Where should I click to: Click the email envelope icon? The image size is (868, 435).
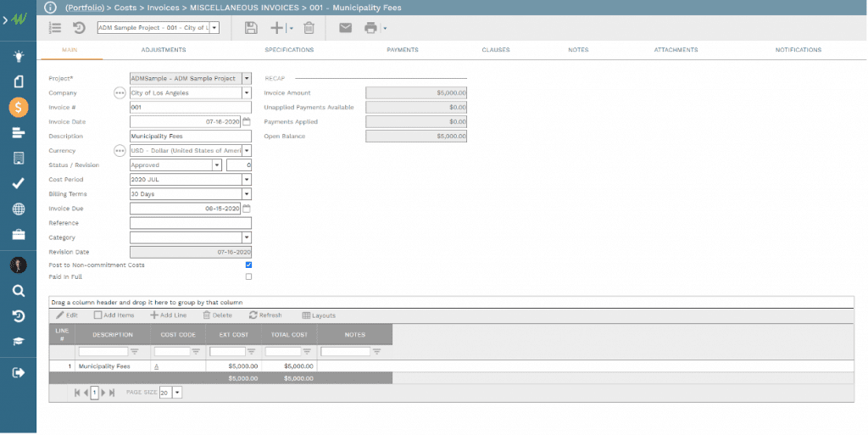pyautogui.click(x=345, y=28)
